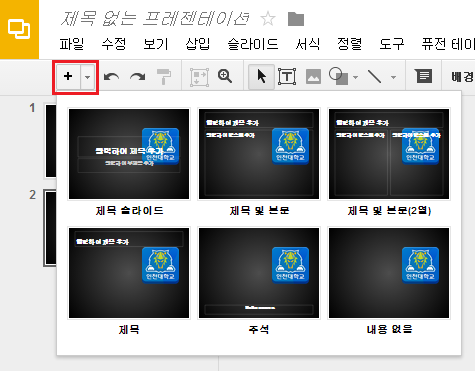
Task: Choose the select arrow cursor tool
Action: coord(262,77)
